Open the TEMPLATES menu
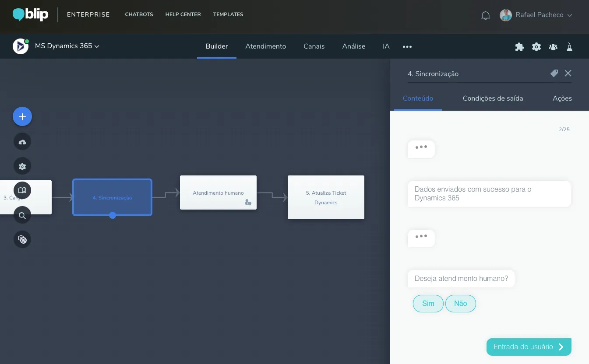 [228, 14]
